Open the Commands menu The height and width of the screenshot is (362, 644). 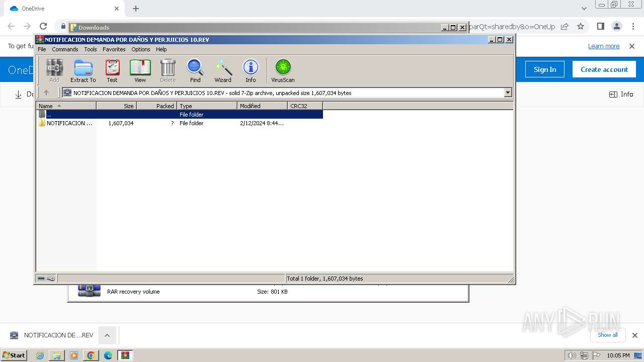[65, 49]
